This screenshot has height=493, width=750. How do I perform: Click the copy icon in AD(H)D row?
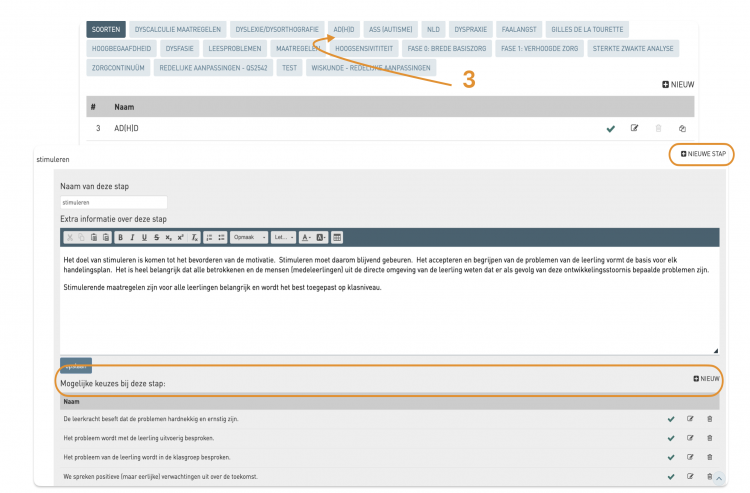coord(682,128)
